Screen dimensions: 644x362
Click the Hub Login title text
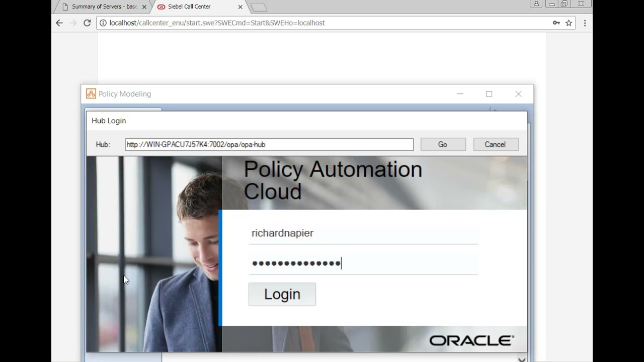point(109,121)
